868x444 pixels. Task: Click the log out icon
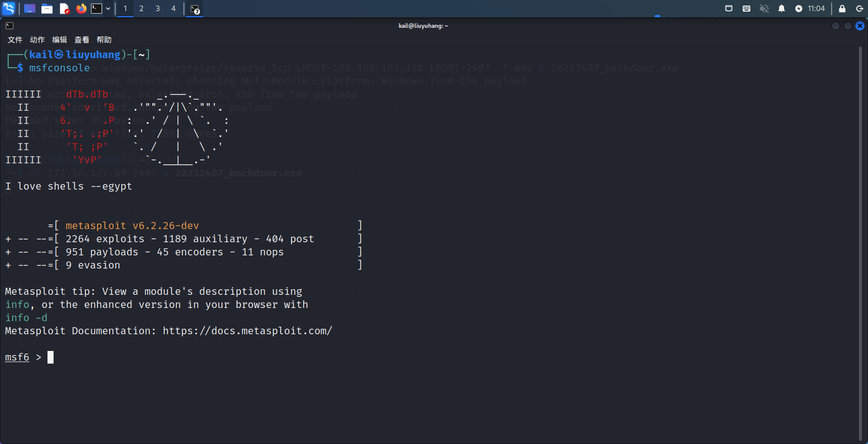[859, 9]
